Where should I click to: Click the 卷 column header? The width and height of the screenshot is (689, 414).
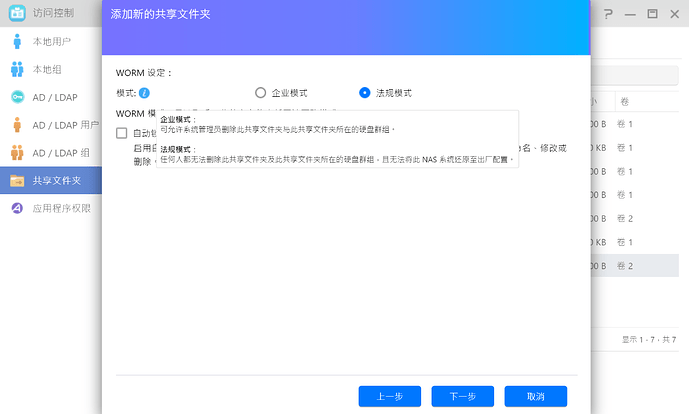coord(625,101)
